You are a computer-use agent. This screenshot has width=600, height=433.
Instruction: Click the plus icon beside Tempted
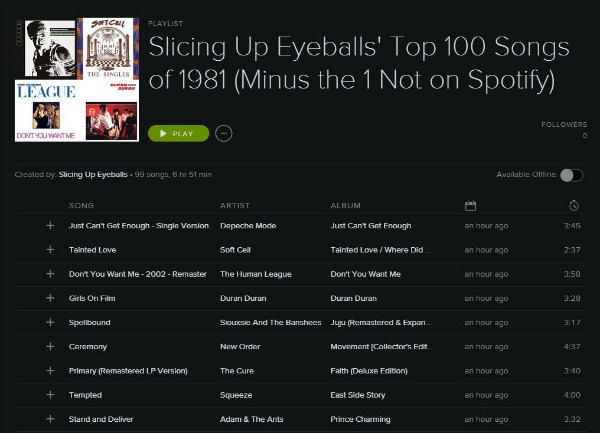(50, 395)
